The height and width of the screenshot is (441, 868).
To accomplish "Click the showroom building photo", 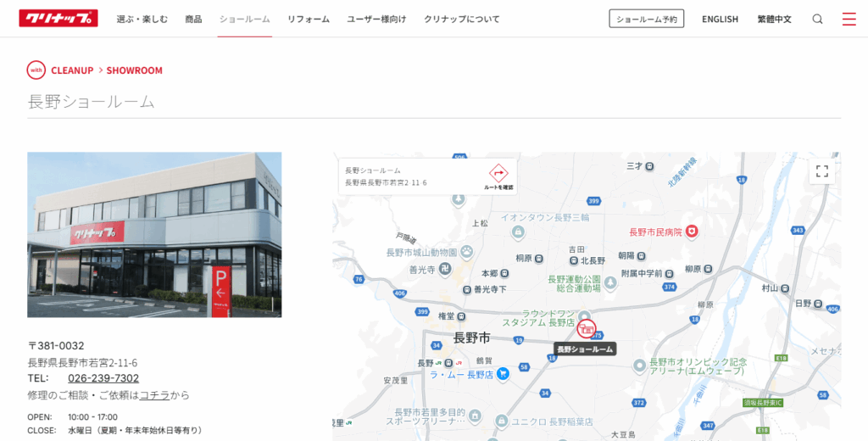I will pos(154,235).
